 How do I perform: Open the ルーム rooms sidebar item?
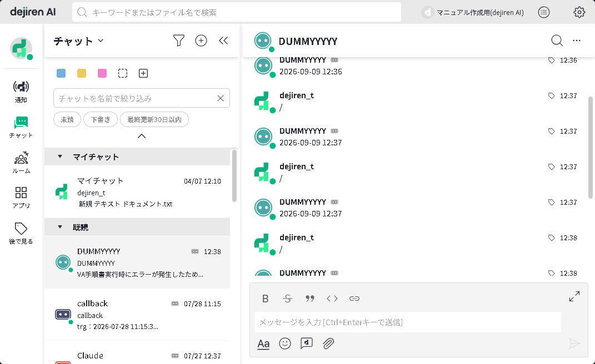[21, 163]
